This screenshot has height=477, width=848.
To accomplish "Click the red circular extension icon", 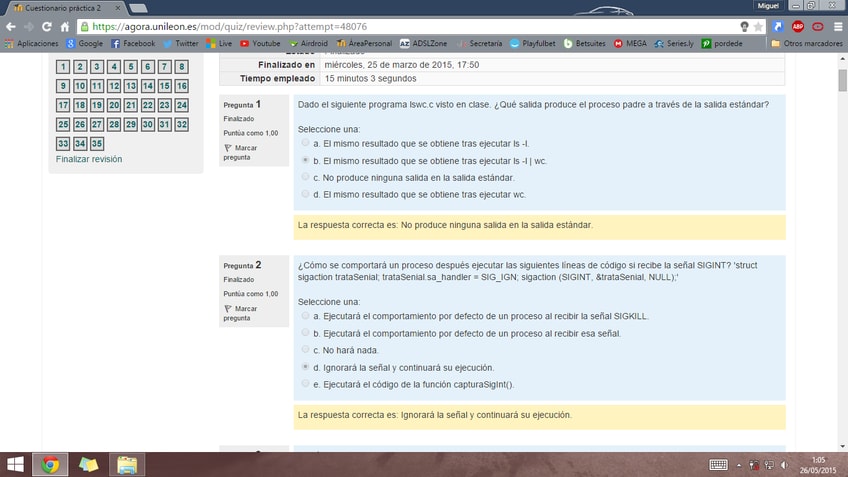I will coord(818,26).
